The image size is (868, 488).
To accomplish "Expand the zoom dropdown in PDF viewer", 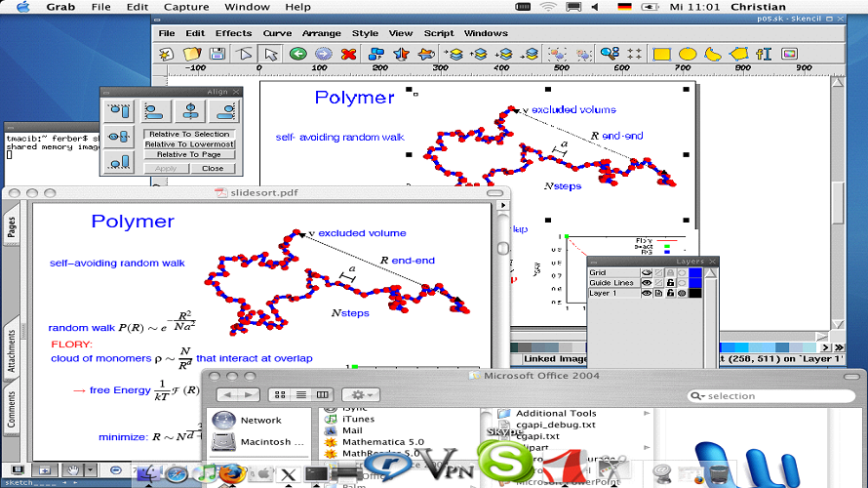I will pos(90,469).
